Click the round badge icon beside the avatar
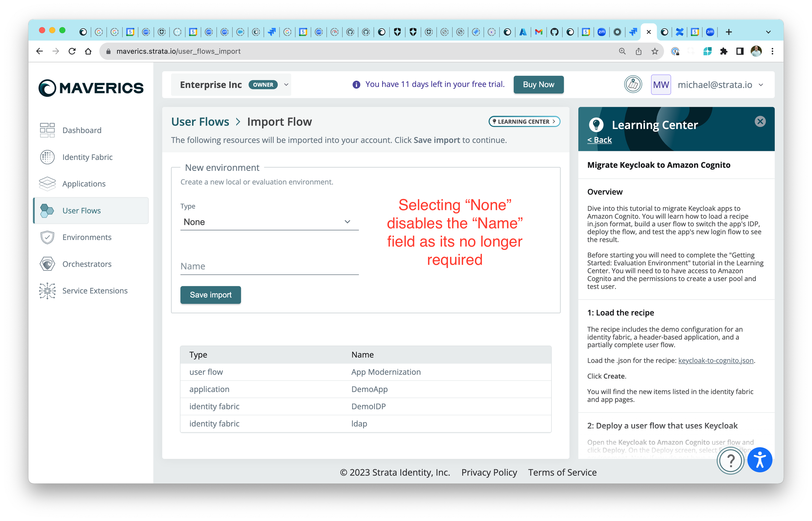Image resolution: width=812 pixels, height=521 pixels. pyautogui.click(x=633, y=84)
